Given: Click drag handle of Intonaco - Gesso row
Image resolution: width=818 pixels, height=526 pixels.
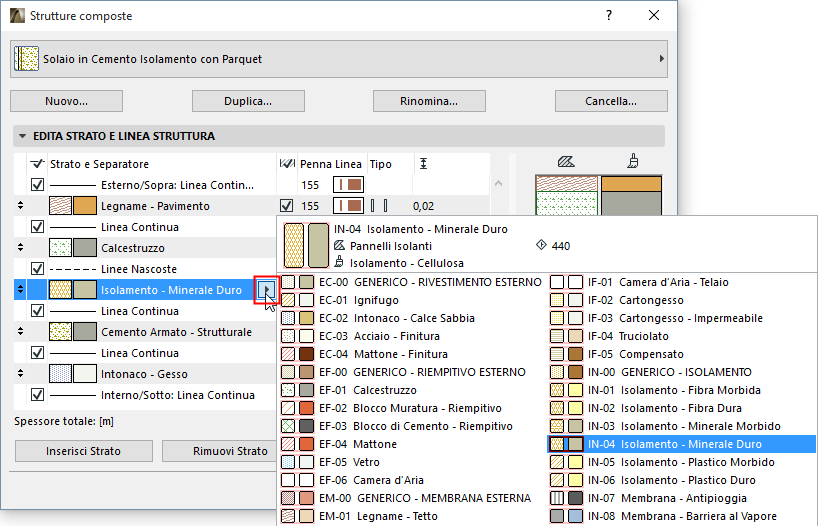Looking at the screenshot, I should tap(20, 373).
